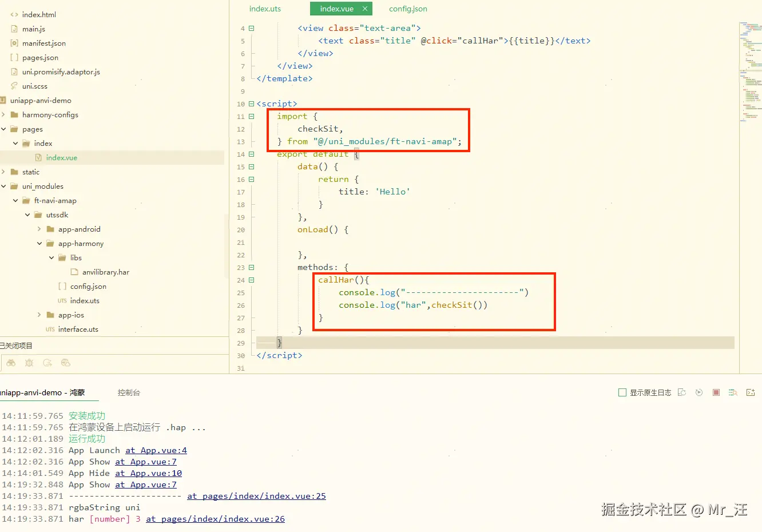The height and width of the screenshot is (532, 762).
Task: Click the new terminal icon in console
Action: click(751, 392)
